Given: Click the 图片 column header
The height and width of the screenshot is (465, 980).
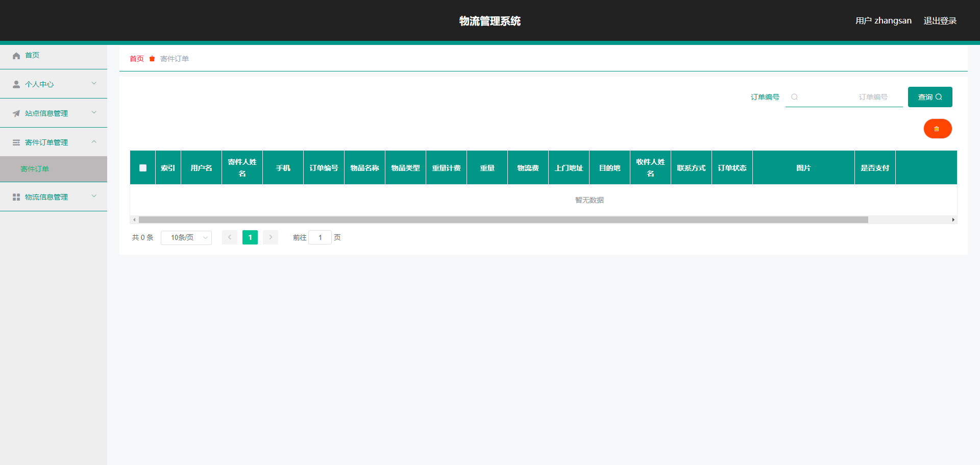Looking at the screenshot, I should coord(804,168).
